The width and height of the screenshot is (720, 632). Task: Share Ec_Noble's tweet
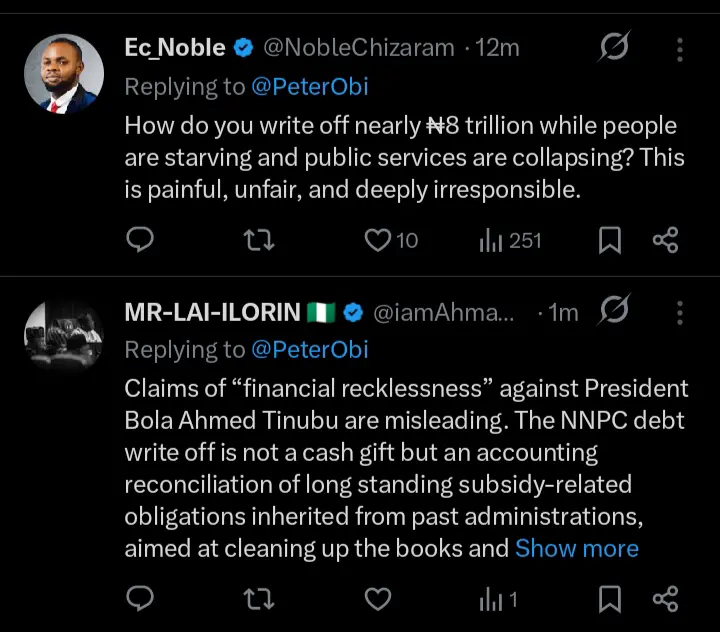coord(665,240)
